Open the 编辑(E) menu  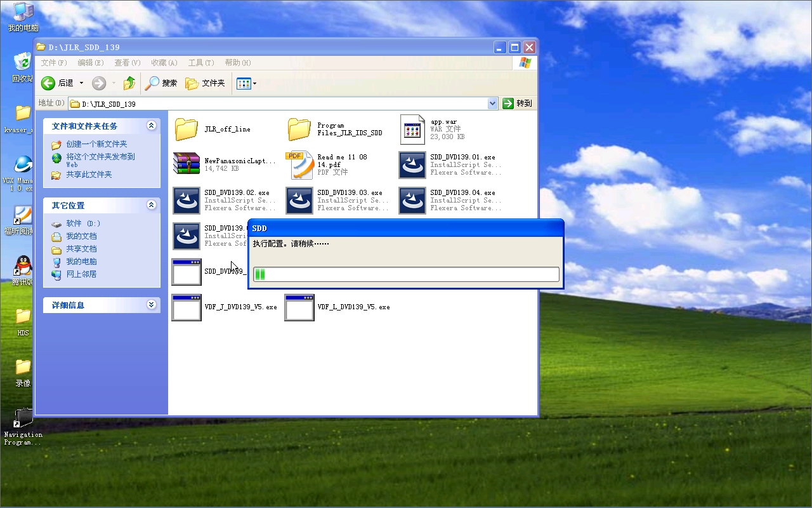tap(91, 63)
